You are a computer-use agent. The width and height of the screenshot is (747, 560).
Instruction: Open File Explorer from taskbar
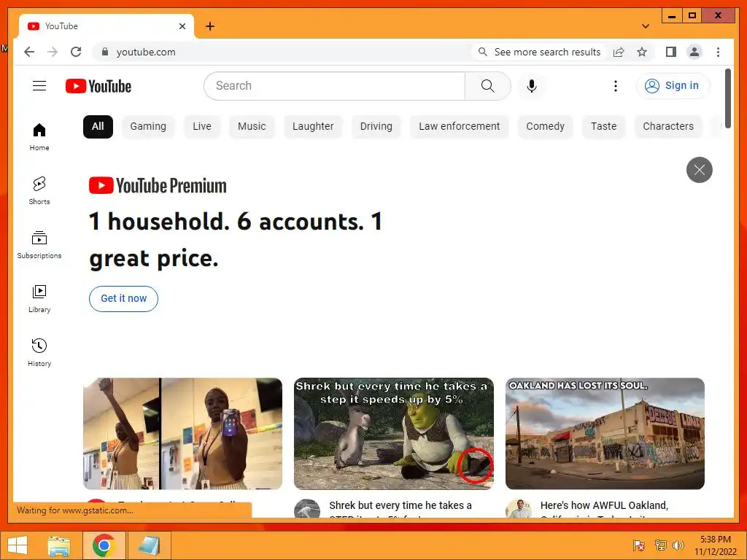point(59,545)
